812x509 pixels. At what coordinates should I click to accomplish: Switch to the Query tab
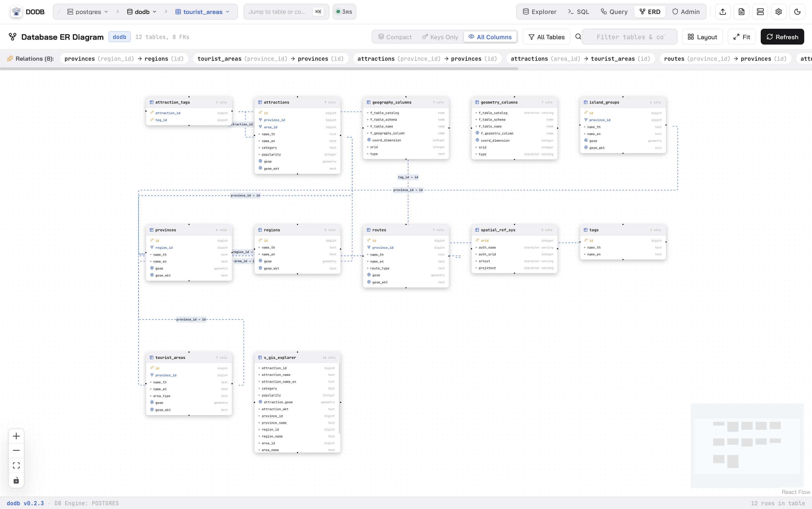pos(614,12)
